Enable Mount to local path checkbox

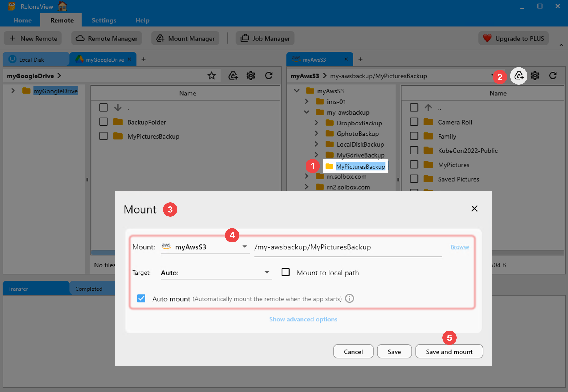coord(285,272)
